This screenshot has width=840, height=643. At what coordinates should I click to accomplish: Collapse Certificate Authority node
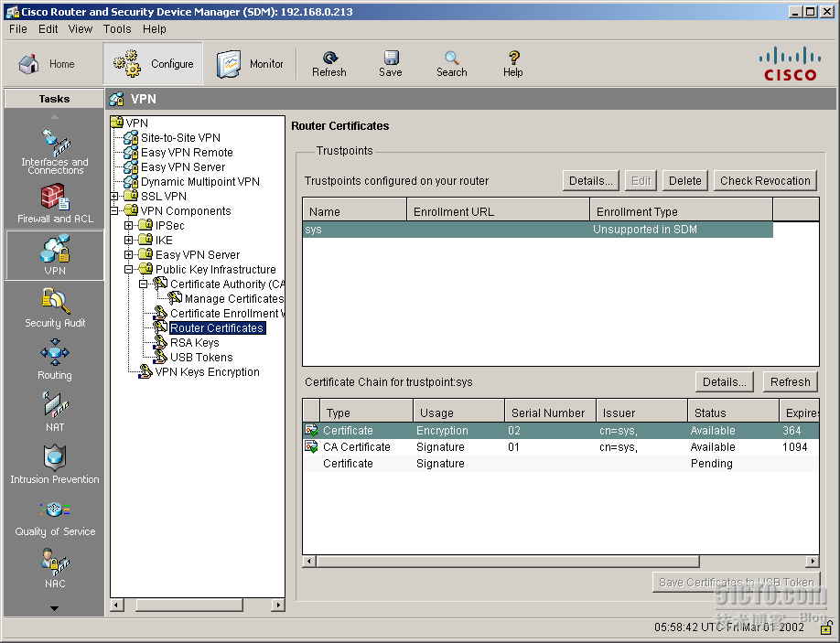coord(143,284)
